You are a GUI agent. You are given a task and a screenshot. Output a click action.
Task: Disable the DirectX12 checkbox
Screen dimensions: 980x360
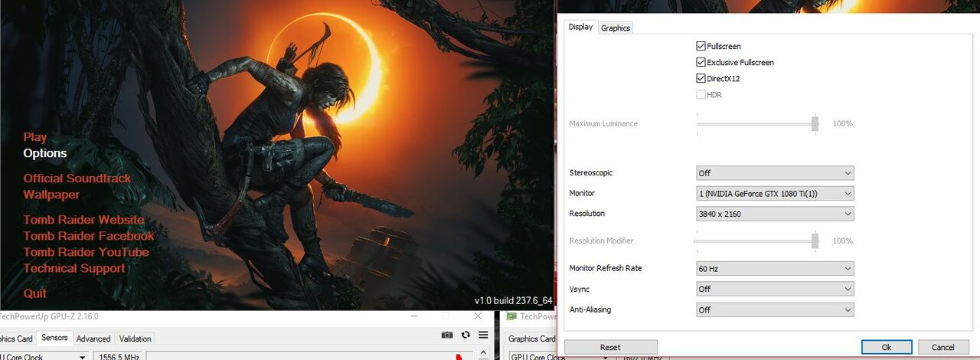click(701, 78)
